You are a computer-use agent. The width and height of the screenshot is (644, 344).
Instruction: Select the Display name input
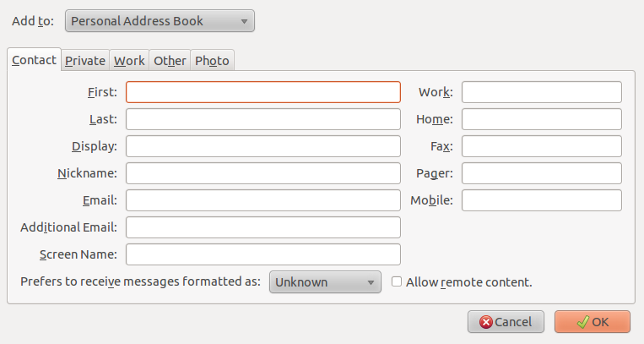point(262,146)
